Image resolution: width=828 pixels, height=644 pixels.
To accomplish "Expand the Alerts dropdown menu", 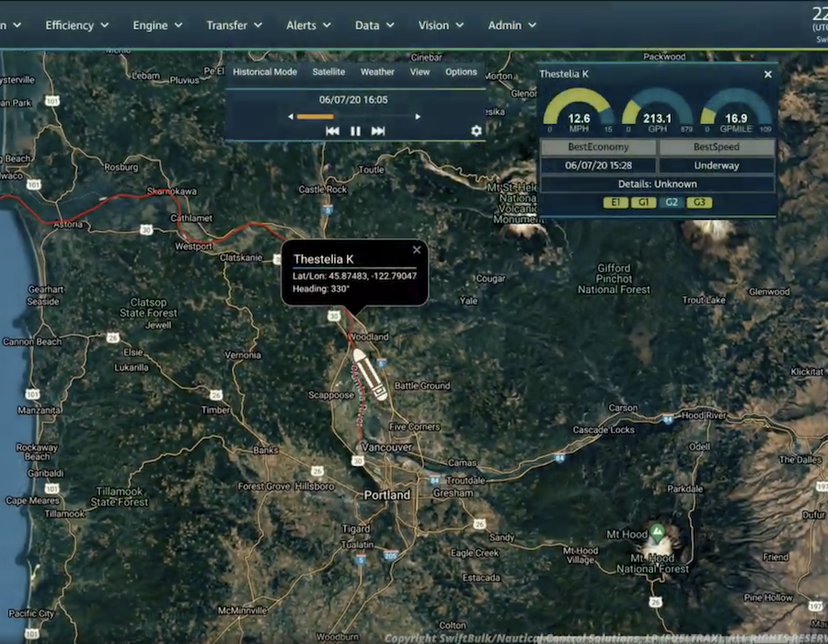I will 308,26.
